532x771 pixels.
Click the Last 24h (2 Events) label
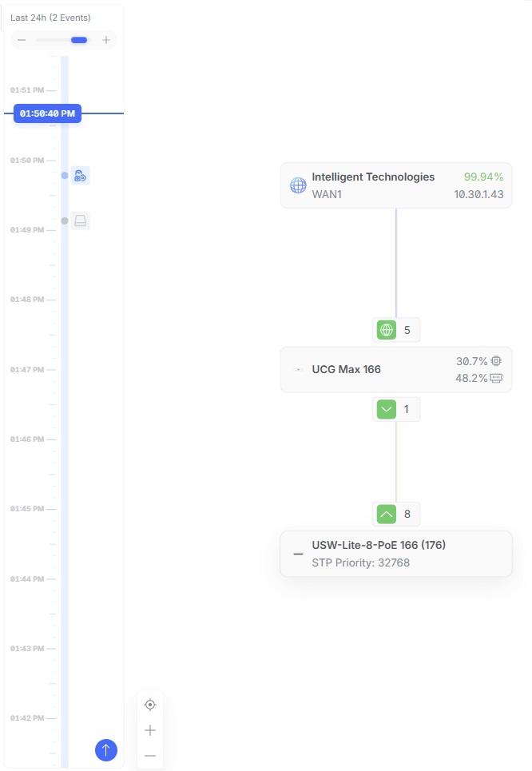pyautogui.click(x=50, y=18)
